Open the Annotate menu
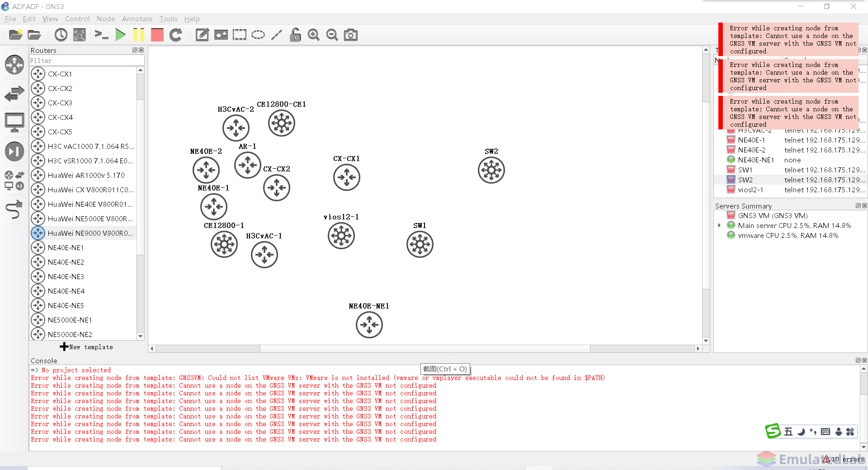868x470 pixels. pyautogui.click(x=137, y=19)
